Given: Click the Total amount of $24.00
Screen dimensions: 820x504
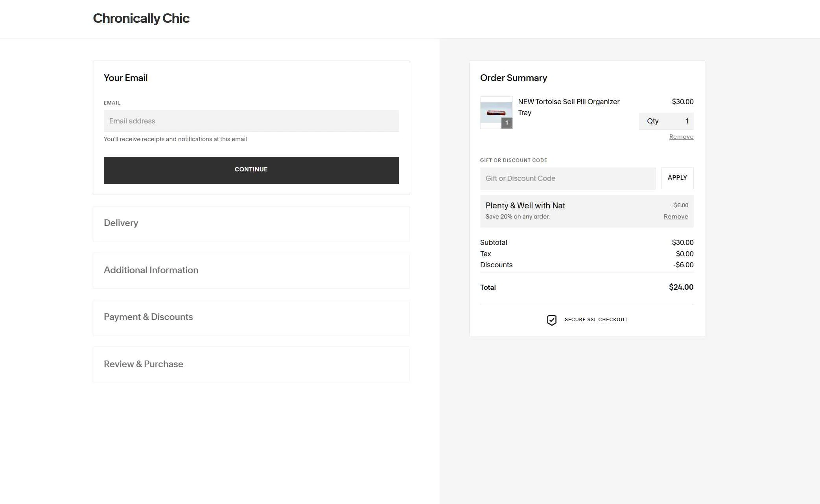Looking at the screenshot, I should tap(681, 287).
